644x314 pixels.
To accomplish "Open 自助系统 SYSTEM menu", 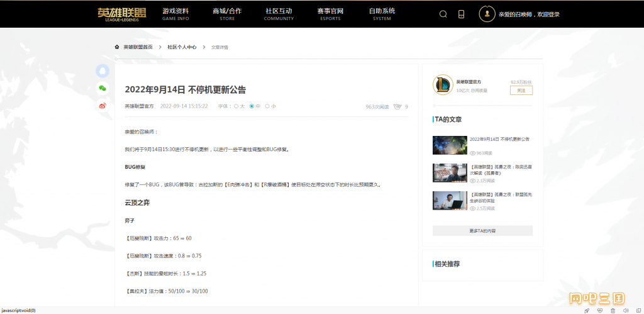I will pos(382,14).
